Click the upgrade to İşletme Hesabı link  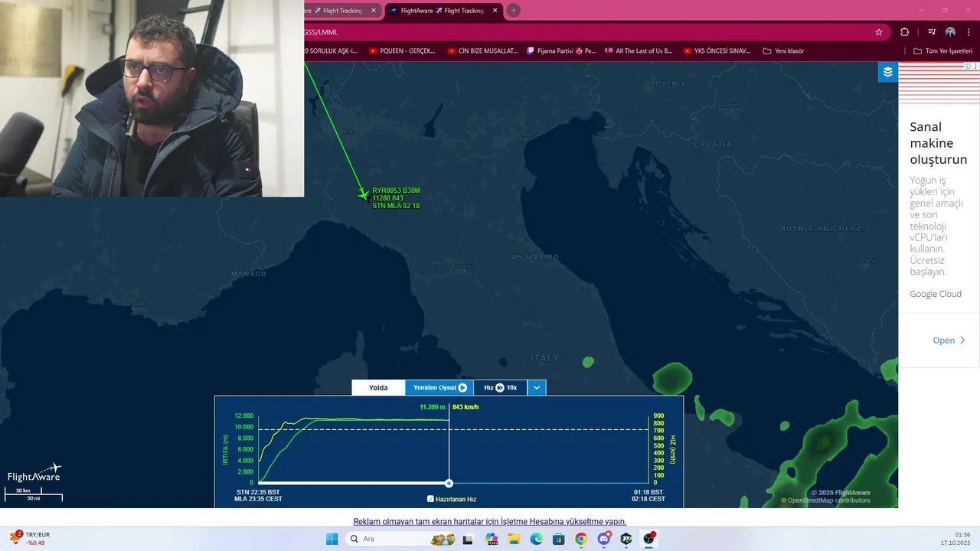tap(489, 522)
